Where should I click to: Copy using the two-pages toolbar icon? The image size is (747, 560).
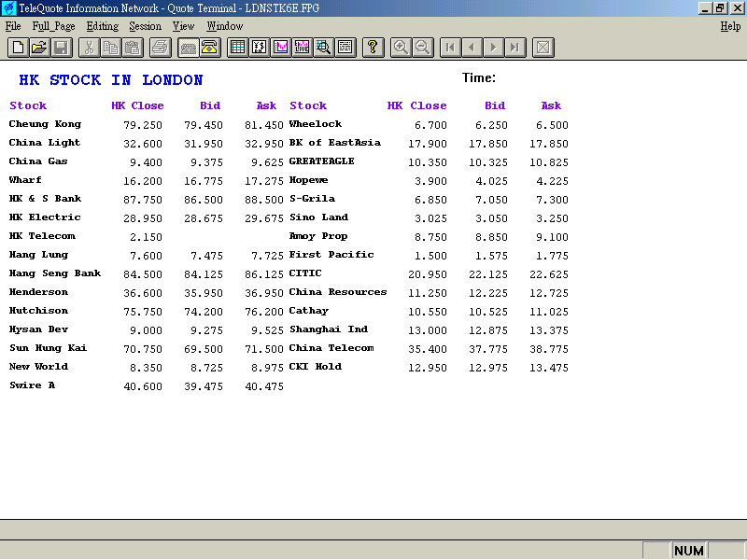click(111, 48)
